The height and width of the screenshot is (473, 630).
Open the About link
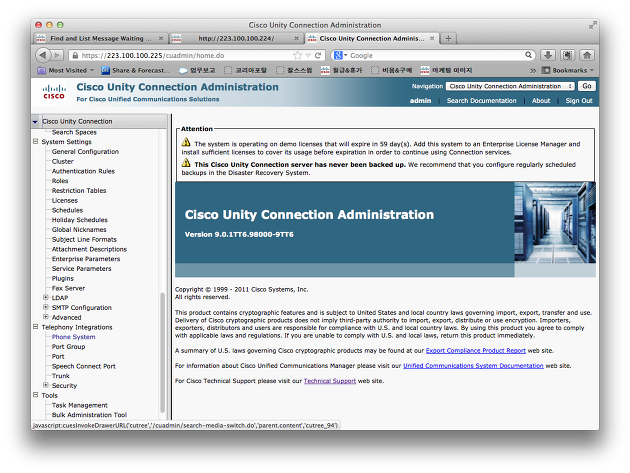541,100
